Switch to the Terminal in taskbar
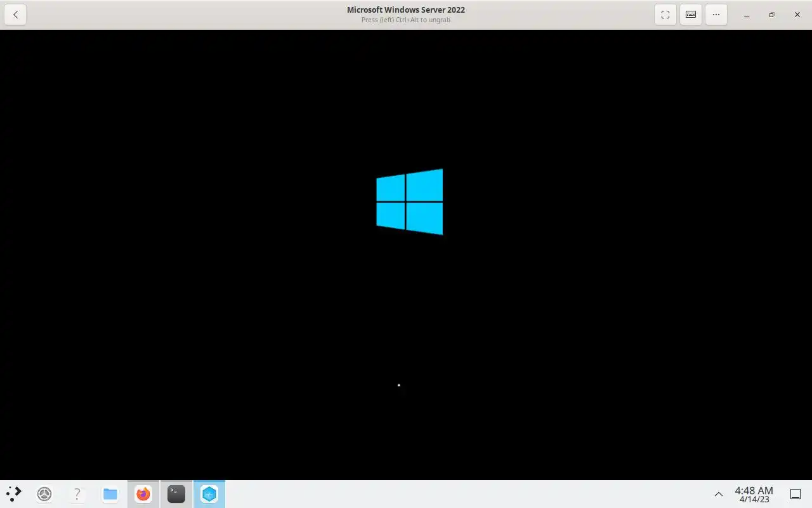This screenshot has height=508, width=812. [176, 494]
